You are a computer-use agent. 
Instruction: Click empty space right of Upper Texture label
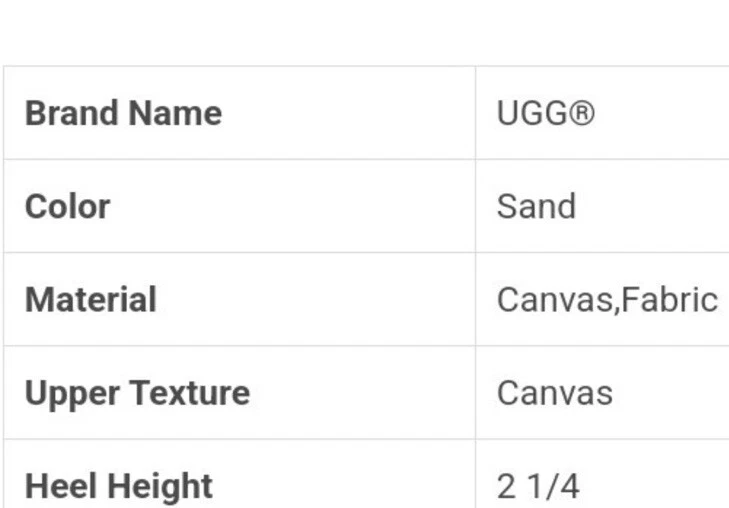coord(360,393)
